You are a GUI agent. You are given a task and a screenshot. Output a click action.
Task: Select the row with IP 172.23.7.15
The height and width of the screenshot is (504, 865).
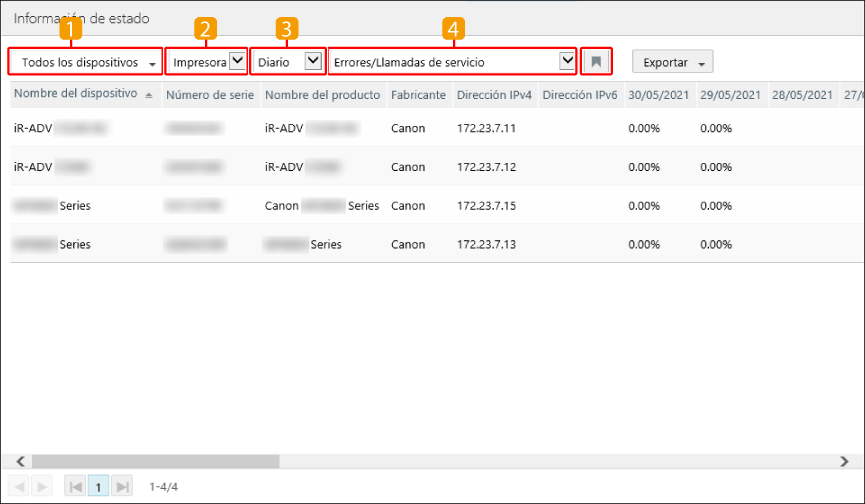[486, 206]
